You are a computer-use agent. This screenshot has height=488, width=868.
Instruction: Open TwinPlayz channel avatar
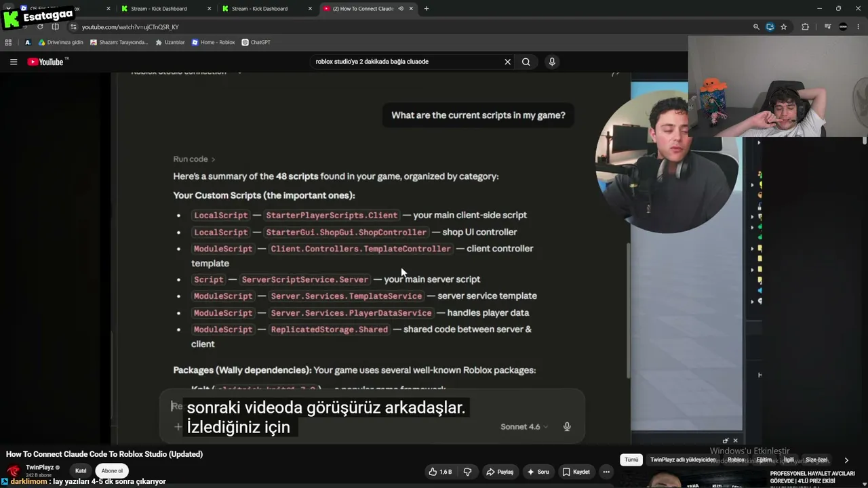[14, 470]
